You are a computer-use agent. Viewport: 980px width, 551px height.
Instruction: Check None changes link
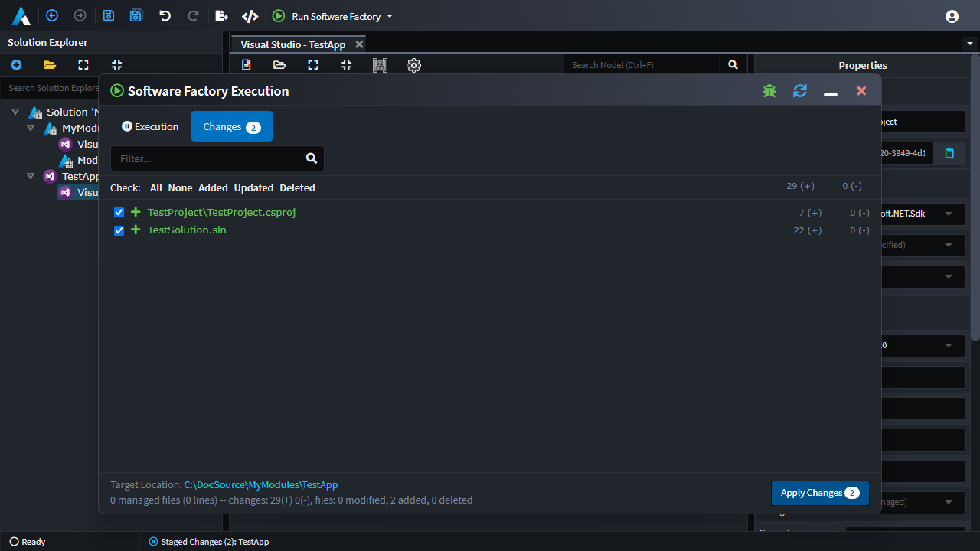point(181,187)
